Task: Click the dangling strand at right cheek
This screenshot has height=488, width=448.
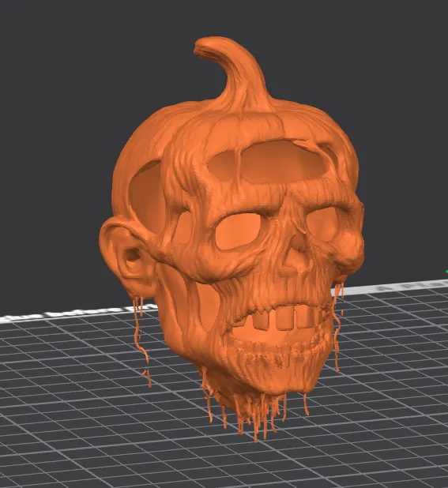Action: (x=337, y=327)
